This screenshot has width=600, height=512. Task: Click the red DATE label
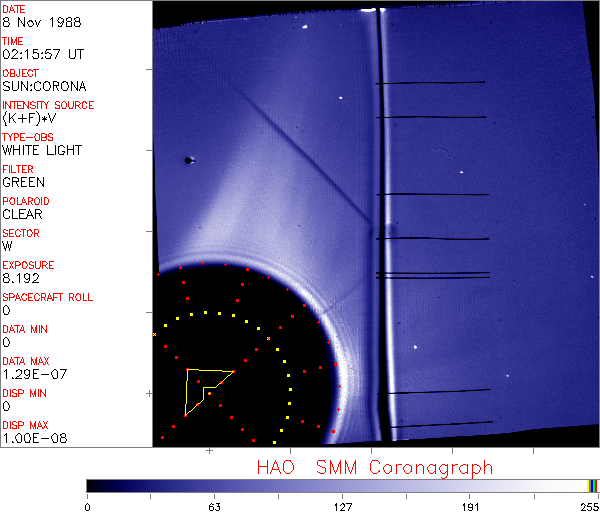pyautogui.click(x=14, y=9)
